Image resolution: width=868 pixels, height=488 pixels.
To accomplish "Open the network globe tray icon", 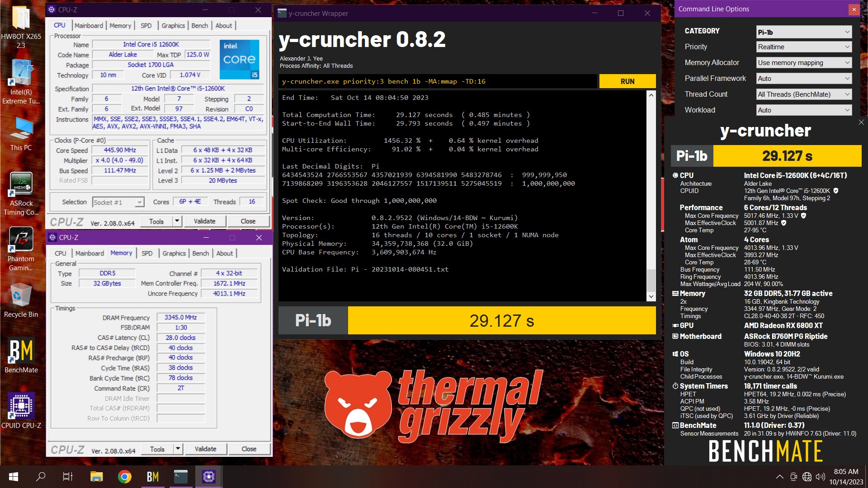I will point(807,477).
